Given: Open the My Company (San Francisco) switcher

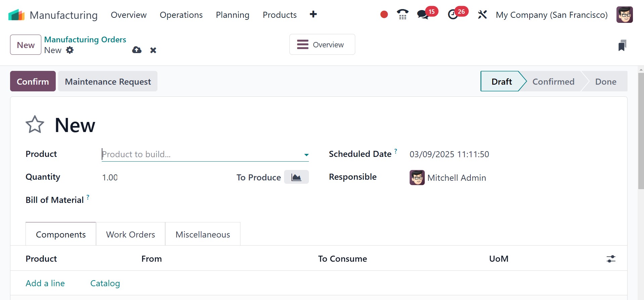Looking at the screenshot, I should click(551, 15).
